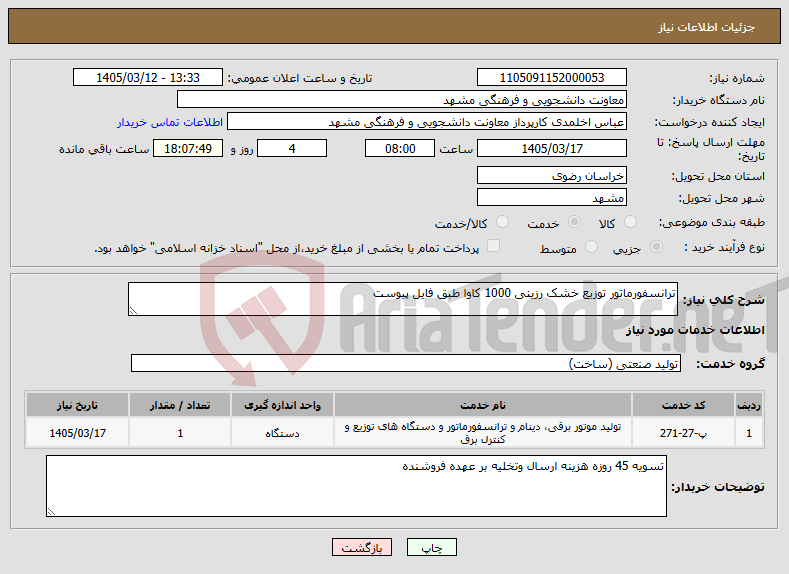Screen dimensions: 789x574
Task: Click the نام خدمت column header
Action: [x=483, y=405]
